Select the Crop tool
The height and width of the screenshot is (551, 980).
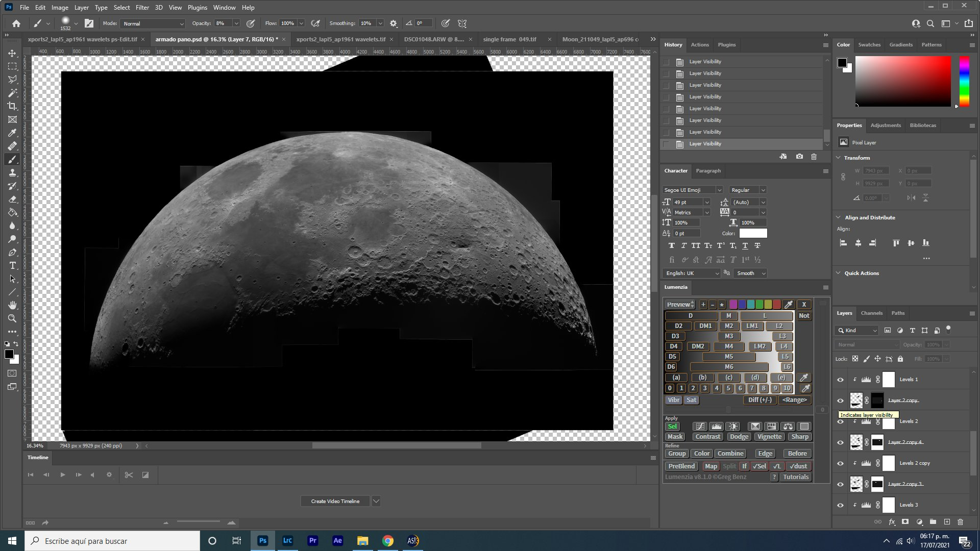tap(12, 106)
